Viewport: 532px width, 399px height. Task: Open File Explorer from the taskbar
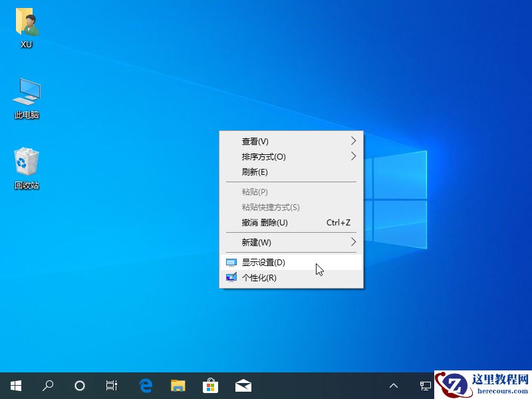178,385
